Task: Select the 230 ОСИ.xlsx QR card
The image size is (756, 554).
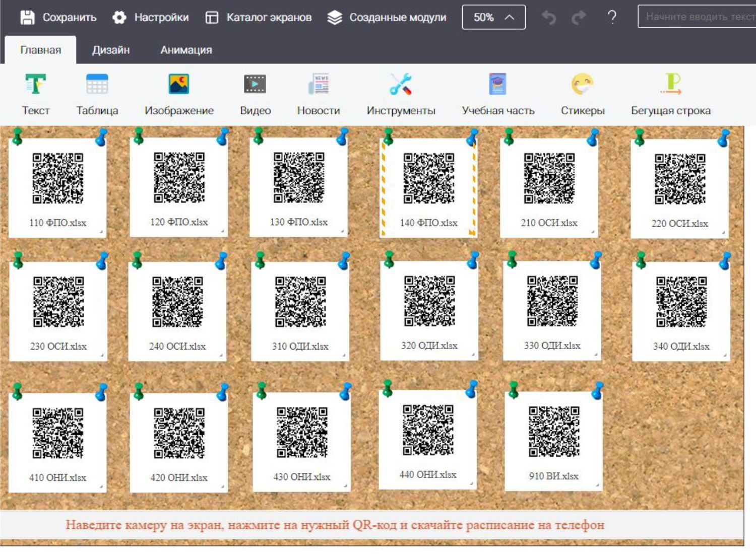Action: pos(58,311)
